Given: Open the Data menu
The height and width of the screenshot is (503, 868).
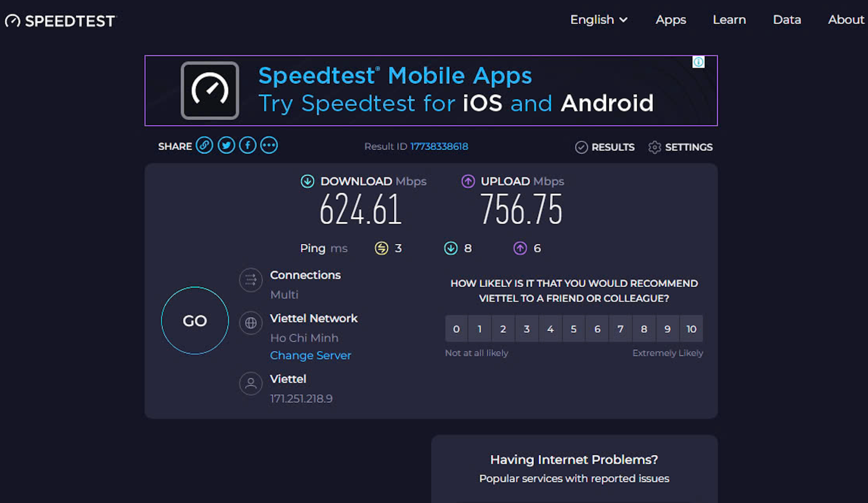Looking at the screenshot, I should click(x=787, y=20).
